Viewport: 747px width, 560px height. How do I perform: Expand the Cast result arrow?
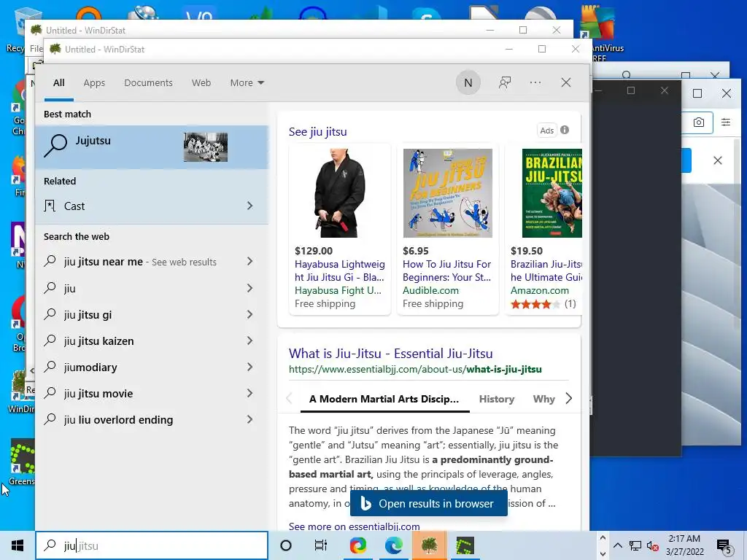click(250, 206)
